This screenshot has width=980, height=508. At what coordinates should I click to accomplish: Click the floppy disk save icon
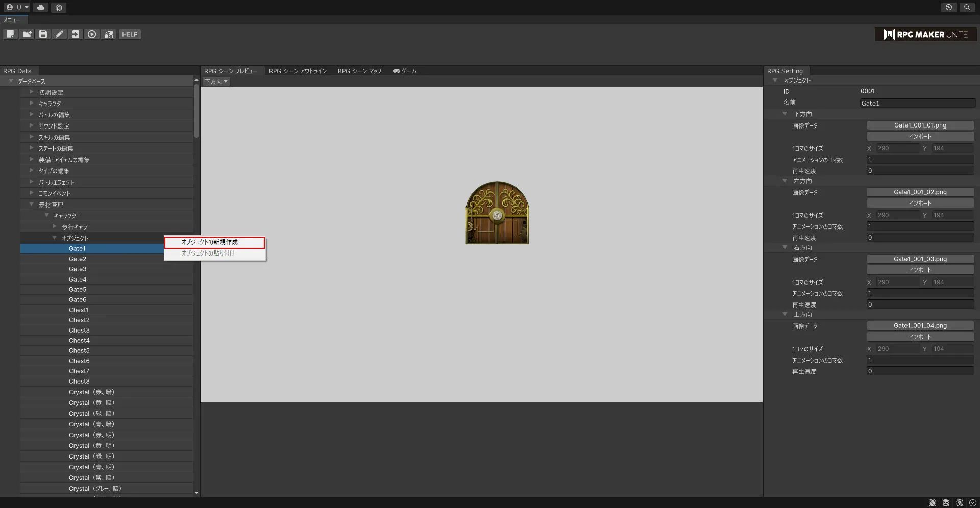43,34
